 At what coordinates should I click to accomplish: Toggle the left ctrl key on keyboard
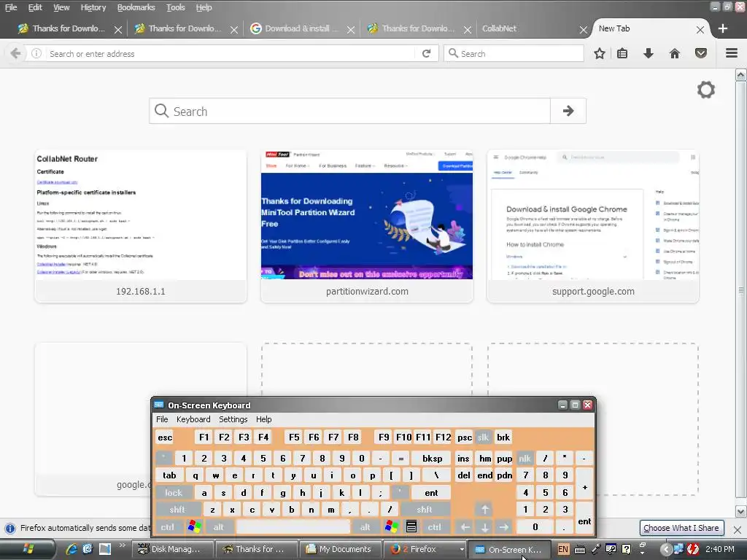coord(167,526)
